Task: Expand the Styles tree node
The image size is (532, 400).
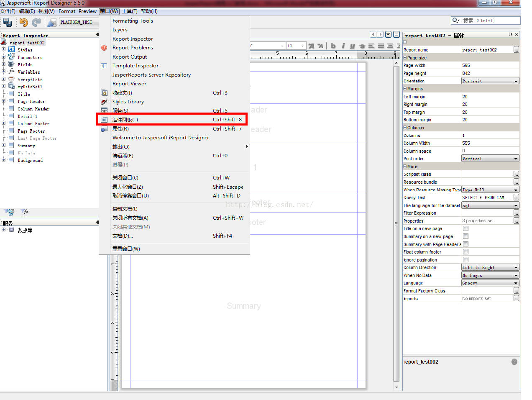Action: 3,49
